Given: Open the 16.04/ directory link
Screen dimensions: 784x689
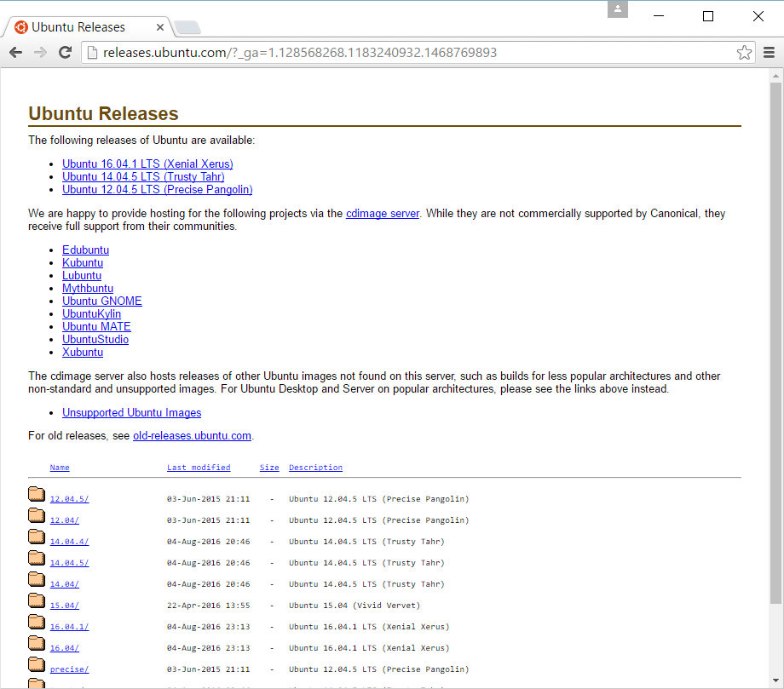Looking at the screenshot, I should (65, 648).
